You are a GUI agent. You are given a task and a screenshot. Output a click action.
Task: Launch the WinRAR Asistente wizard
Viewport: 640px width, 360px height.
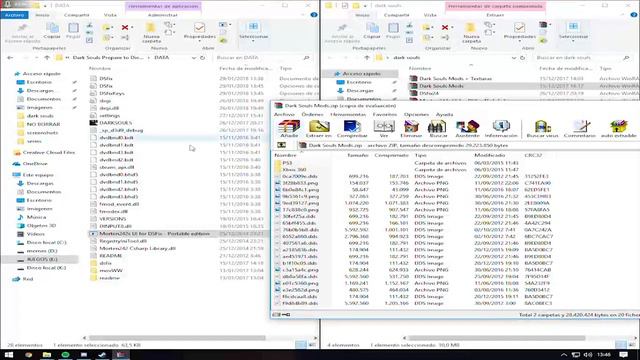(467, 129)
